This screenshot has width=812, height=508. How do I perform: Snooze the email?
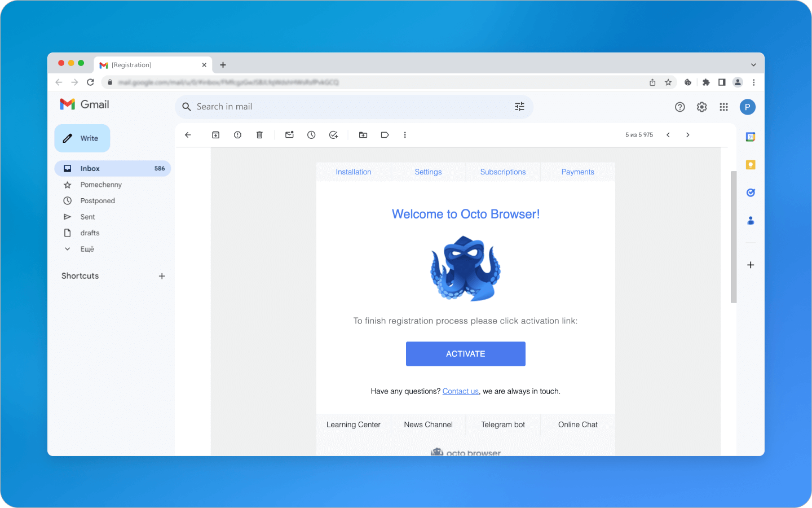pyautogui.click(x=311, y=135)
